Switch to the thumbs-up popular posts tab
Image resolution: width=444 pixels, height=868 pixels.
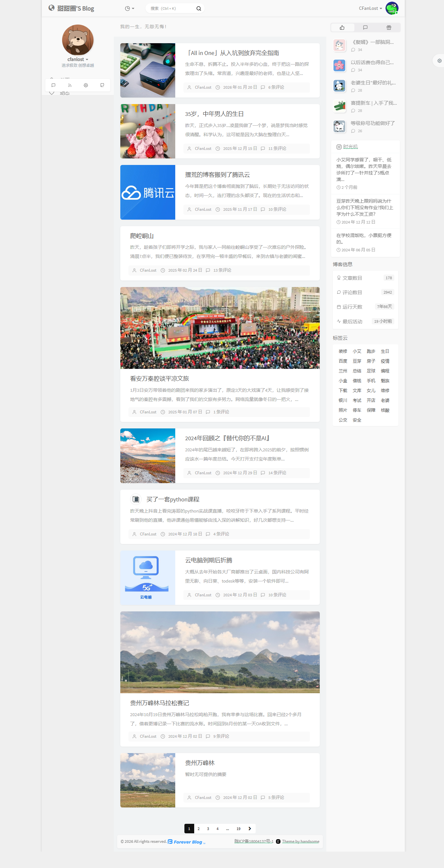(342, 27)
